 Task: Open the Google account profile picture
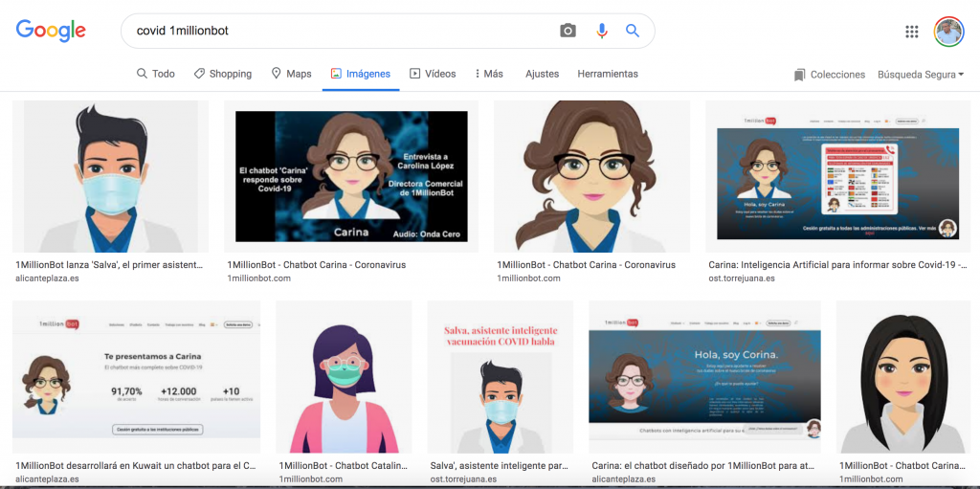tap(948, 32)
